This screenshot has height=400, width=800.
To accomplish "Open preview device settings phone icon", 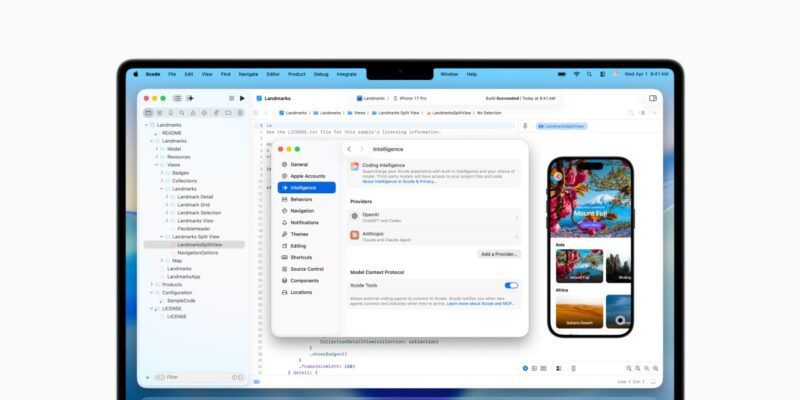I will tap(573, 368).
